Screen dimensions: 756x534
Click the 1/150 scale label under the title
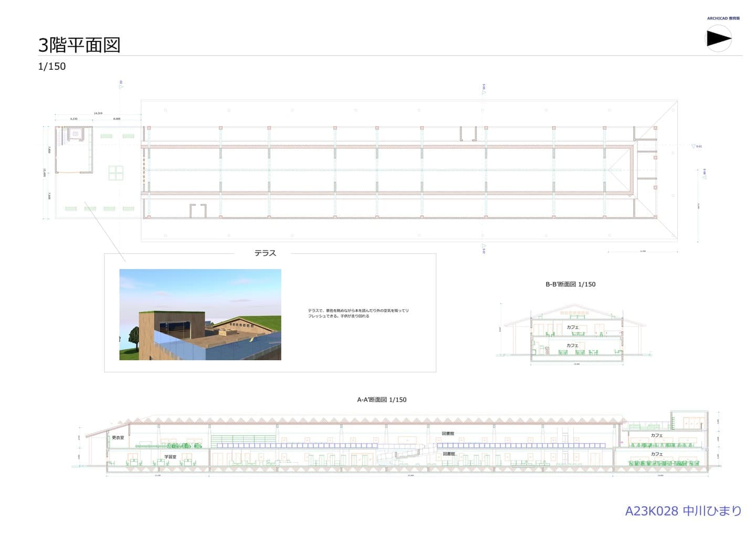click(x=51, y=66)
